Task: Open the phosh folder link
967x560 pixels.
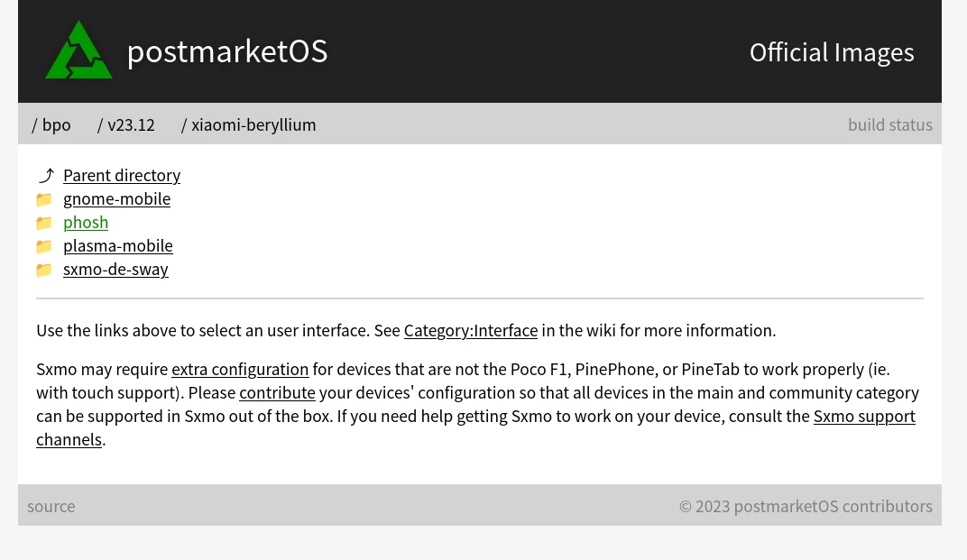Action: (86, 223)
